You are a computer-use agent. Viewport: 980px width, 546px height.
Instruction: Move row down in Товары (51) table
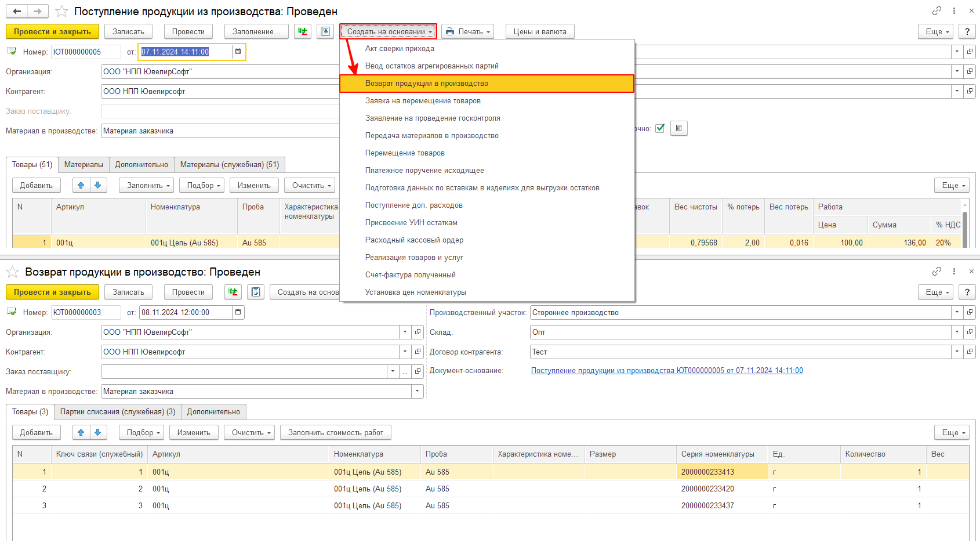coord(98,185)
